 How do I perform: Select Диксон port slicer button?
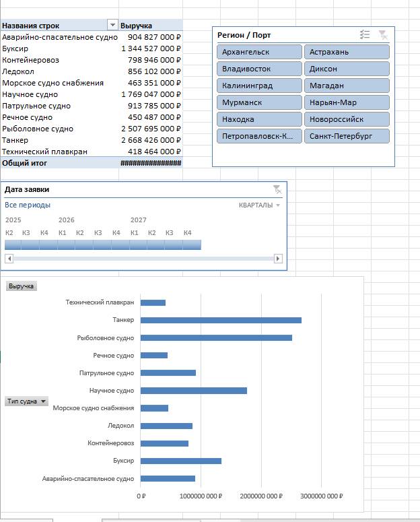click(347, 69)
